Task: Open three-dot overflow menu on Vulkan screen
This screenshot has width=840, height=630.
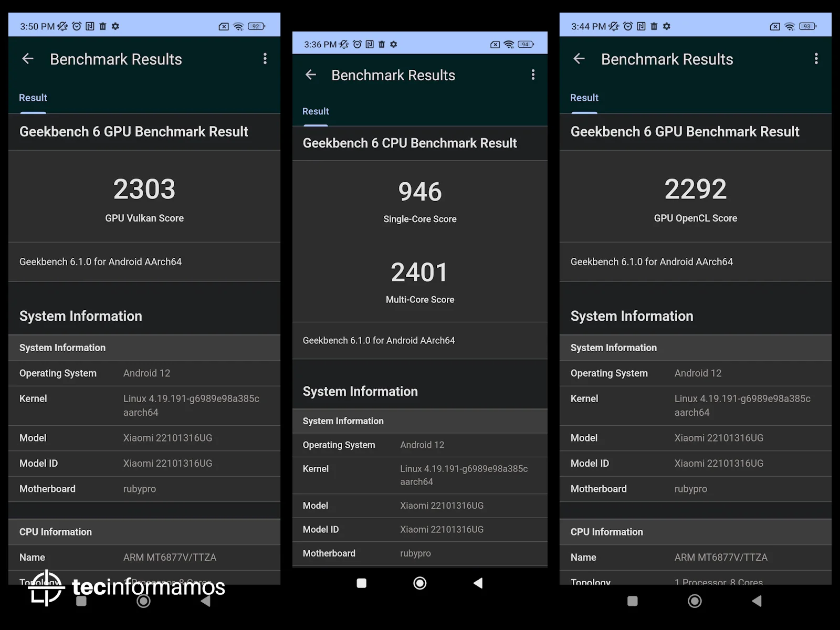Action: tap(265, 59)
